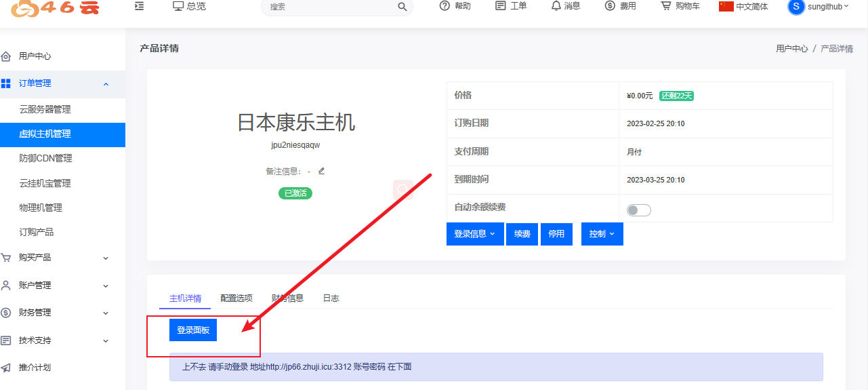Click the 续费 renew button
868x390 pixels.
[x=522, y=234]
